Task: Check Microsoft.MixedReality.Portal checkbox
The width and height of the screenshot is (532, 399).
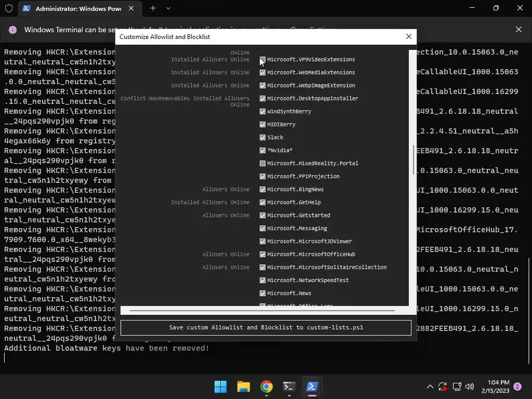Action: [x=262, y=164]
